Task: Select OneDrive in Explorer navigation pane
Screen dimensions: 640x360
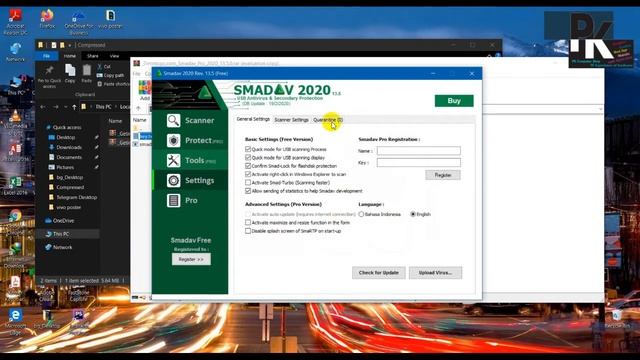Action: 60,220
